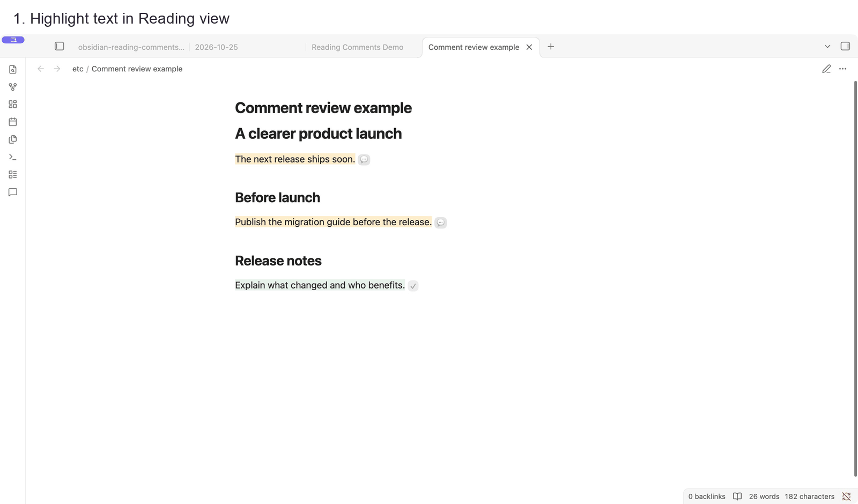Navigate back with the left arrow
Viewport: 858px width, 504px height.
[x=41, y=69]
